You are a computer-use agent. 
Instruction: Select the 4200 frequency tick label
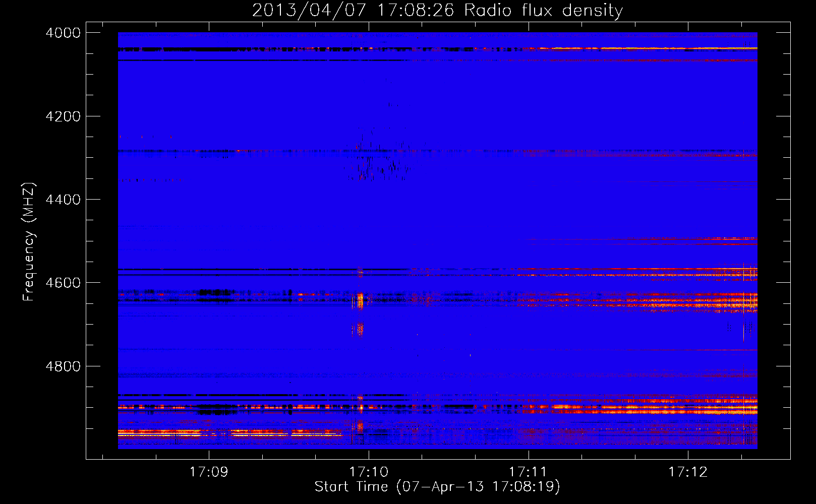point(63,116)
